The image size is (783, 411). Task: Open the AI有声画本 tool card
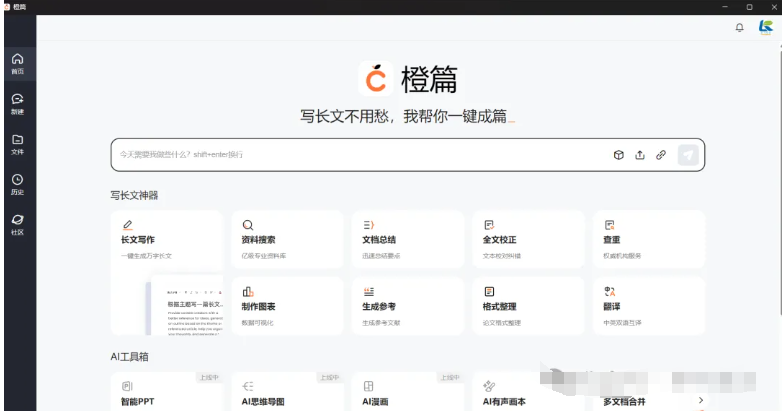pos(528,392)
